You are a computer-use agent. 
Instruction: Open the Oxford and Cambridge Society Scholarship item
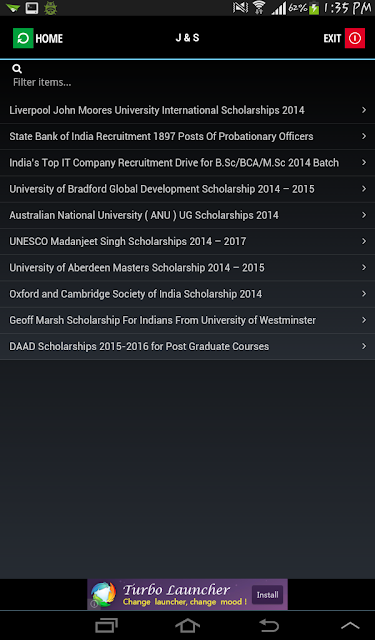pyautogui.click(x=187, y=294)
